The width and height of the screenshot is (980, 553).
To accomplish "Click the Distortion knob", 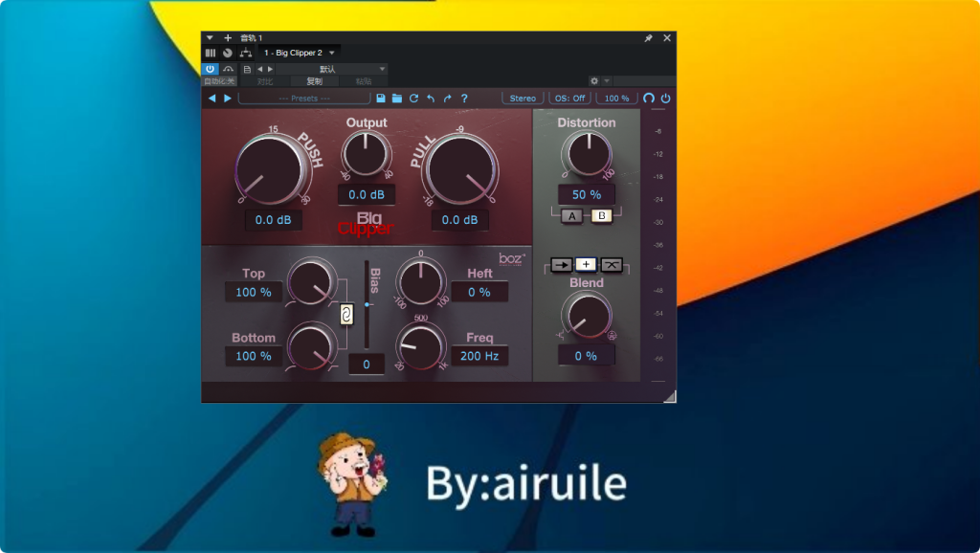I will tap(587, 153).
